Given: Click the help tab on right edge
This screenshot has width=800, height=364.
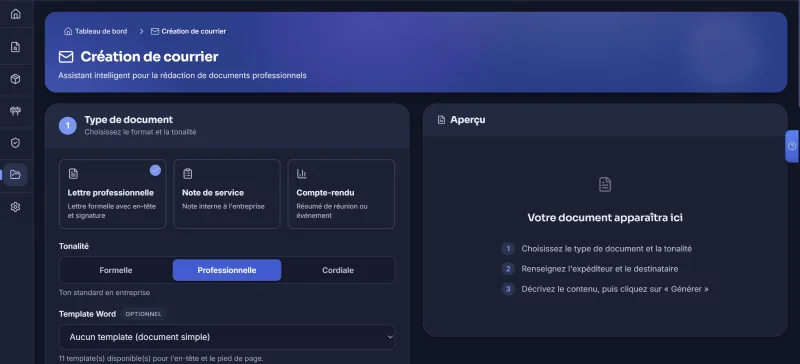Looking at the screenshot, I should tap(792, 146).
